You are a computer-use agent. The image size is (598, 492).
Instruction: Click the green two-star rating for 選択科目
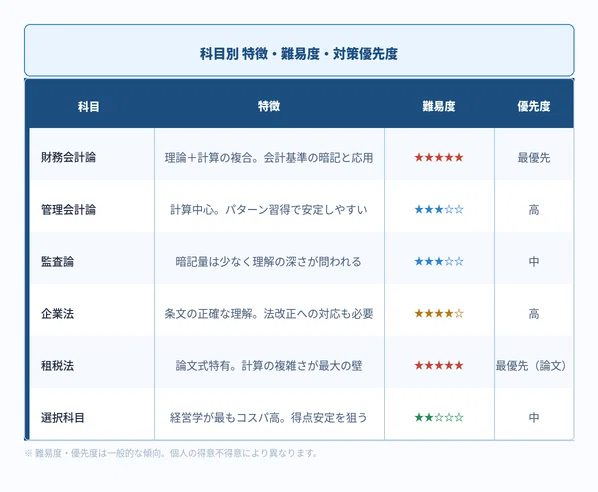point(439,418)
